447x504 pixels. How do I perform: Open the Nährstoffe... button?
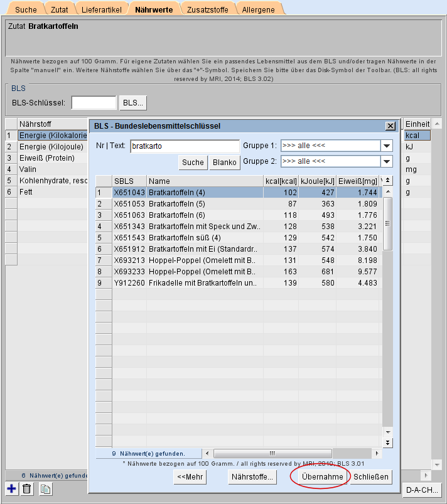(252, 476)
